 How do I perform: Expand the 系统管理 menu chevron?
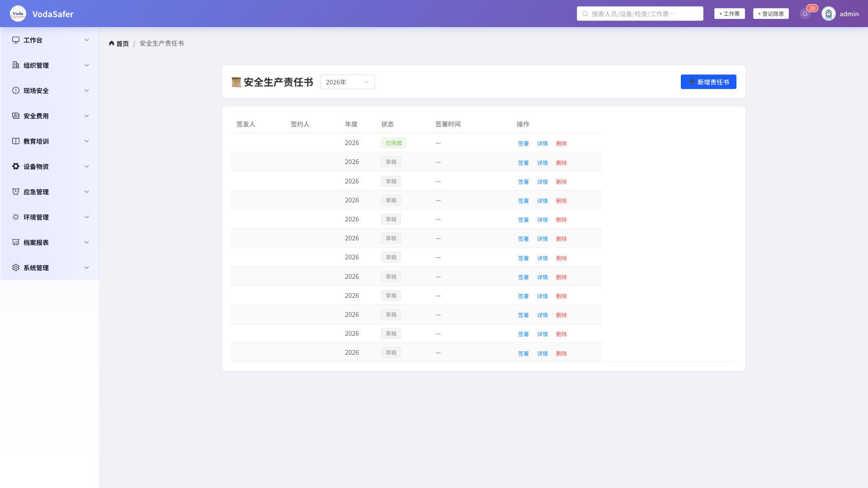87,267
